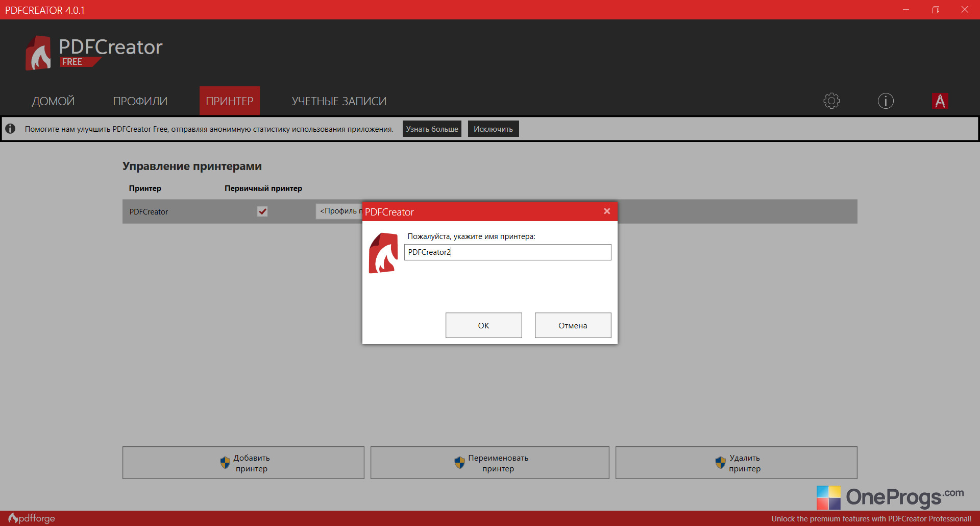The image size is (980, 526).
Task: Open application settings gear icon
Action: [x=831, y=101]
